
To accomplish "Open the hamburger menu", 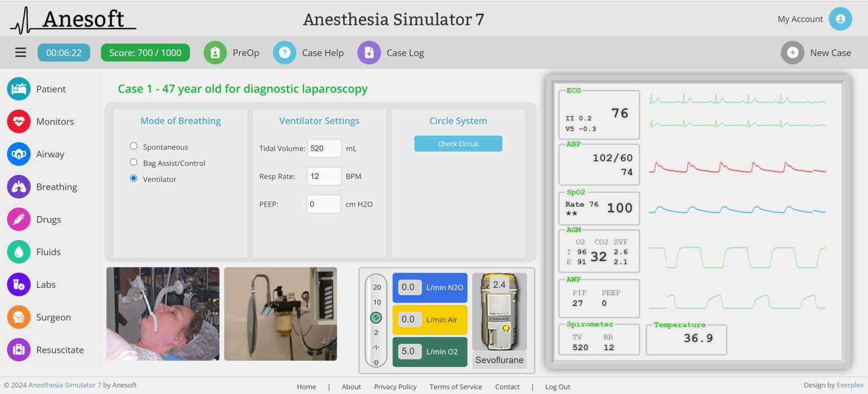I will pyautogui.click(x=21, y=52).
